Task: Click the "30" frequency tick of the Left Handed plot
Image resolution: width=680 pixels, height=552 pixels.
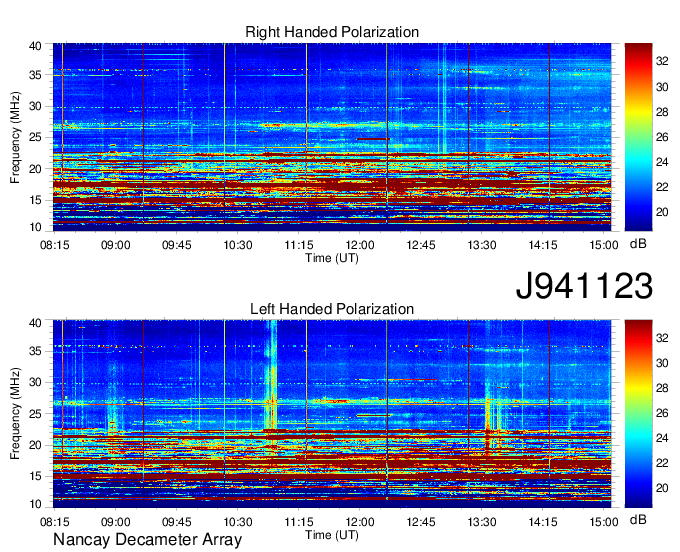Action: tap(35, 382)
